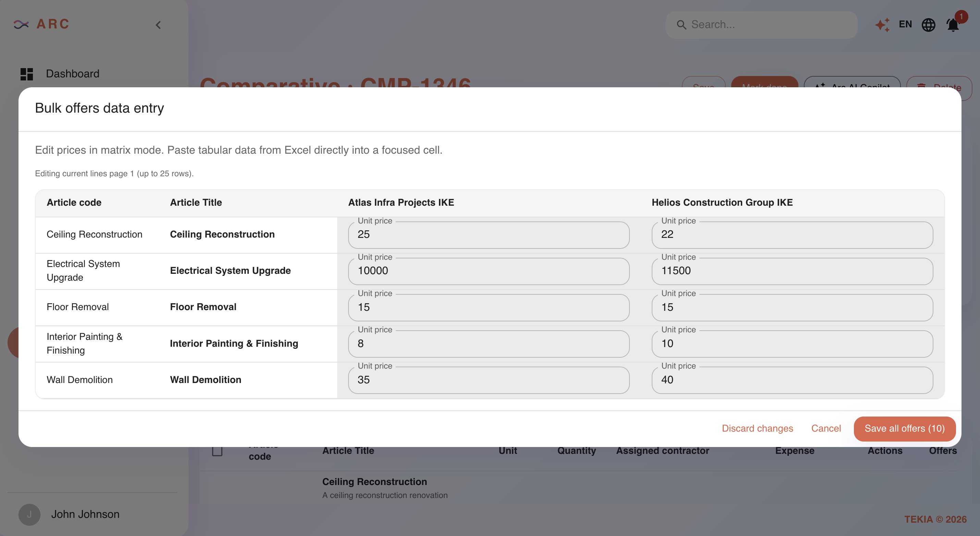
Task: Cancel the bulk offers dialog
Action: coord(826,429)
